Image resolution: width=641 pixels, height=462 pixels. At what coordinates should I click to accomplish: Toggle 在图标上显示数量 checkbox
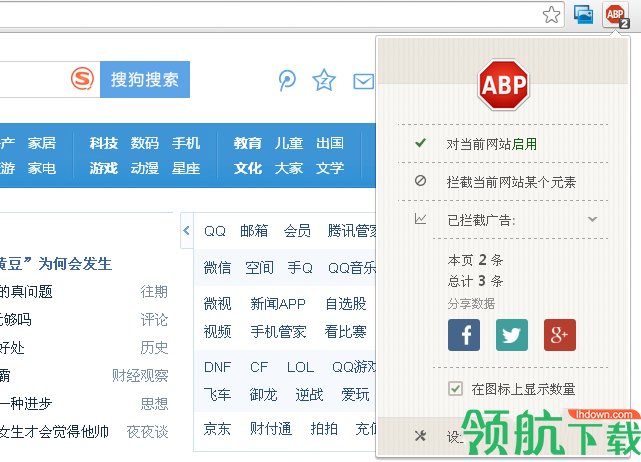pyautogui.click(x=455, y=389)
